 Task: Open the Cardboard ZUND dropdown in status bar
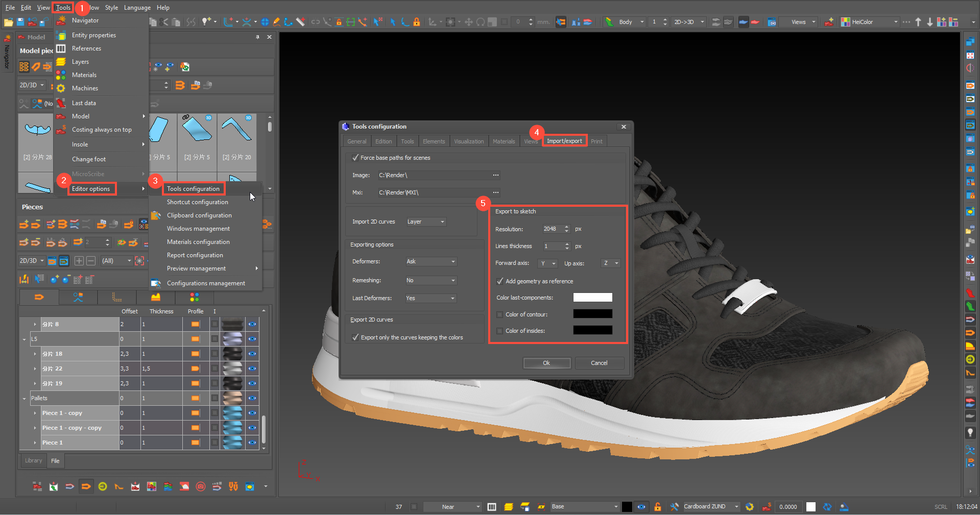711,507
